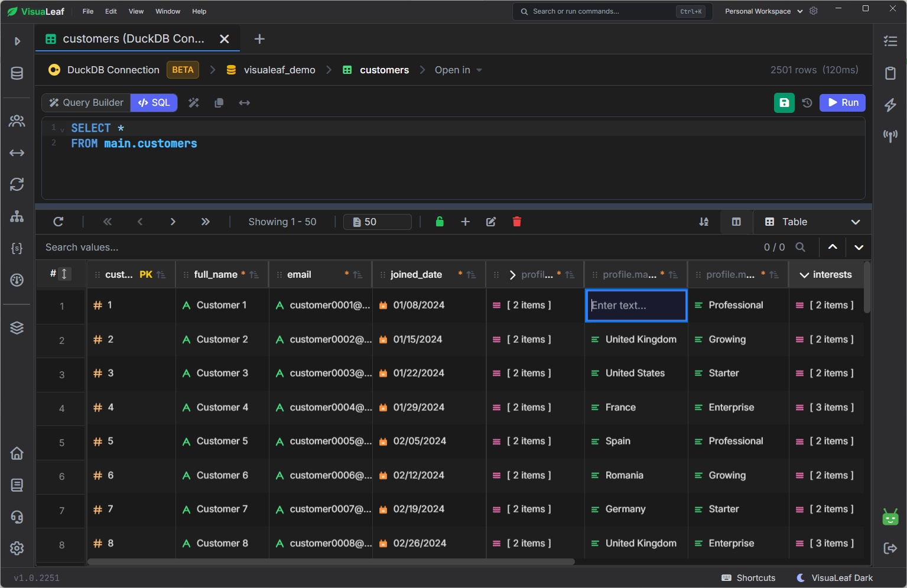Screen dimensions: 907x588
Task: Open the 'Open in' dropdown
Action: (459, 70)
